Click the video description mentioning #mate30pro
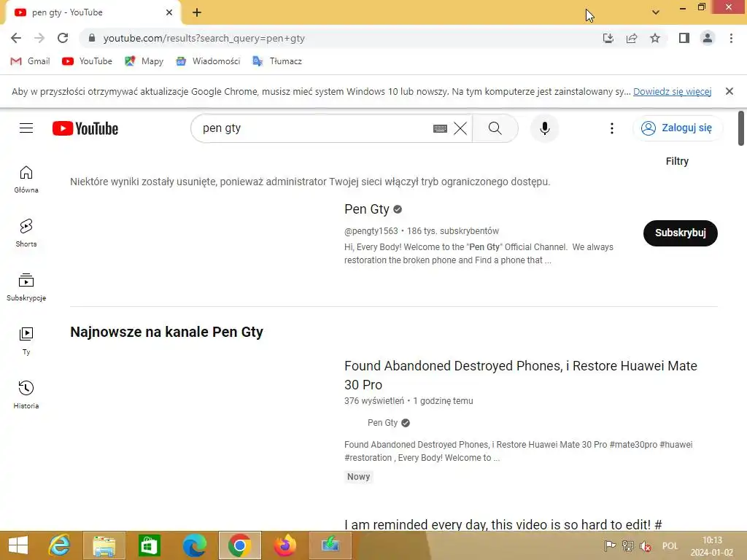This screenshot has height=560, width=747. (519, 451)
